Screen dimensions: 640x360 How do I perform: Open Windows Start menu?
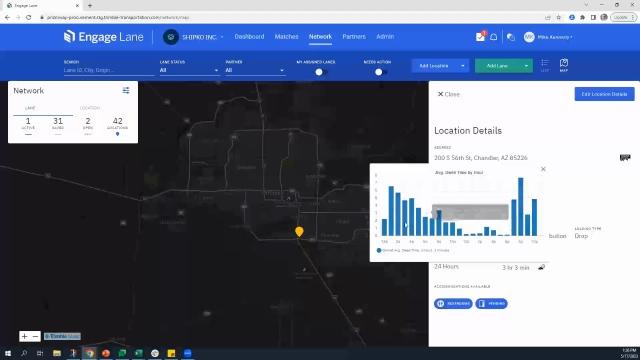8,353
